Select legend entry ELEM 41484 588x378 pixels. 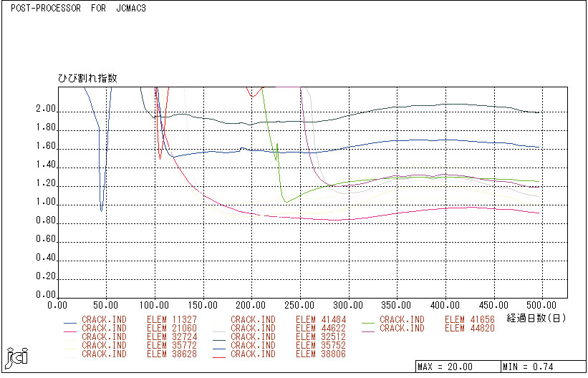(321, 320)
